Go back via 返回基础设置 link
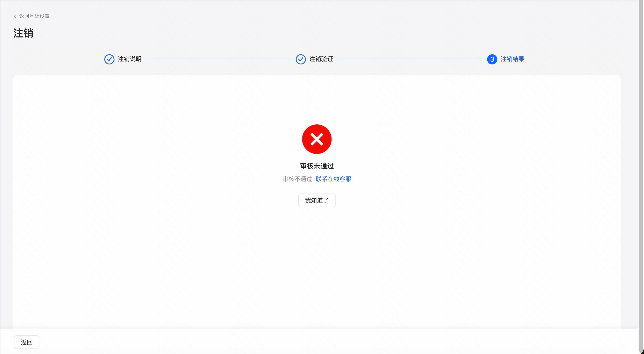 34,16
